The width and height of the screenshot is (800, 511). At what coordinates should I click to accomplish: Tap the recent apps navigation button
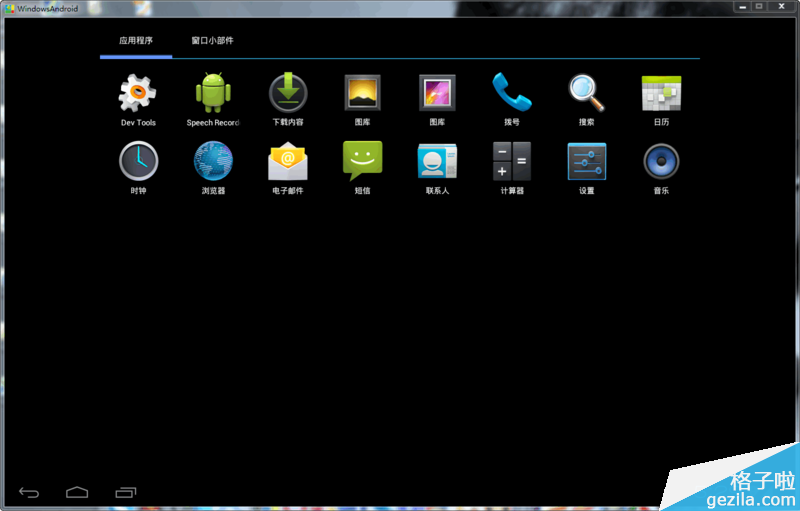click(126, 492)
